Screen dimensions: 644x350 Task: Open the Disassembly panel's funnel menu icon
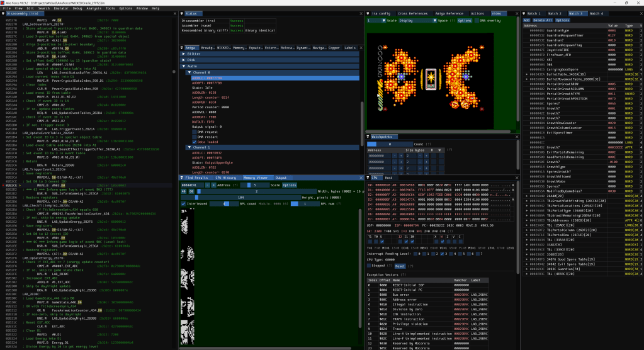3,13
